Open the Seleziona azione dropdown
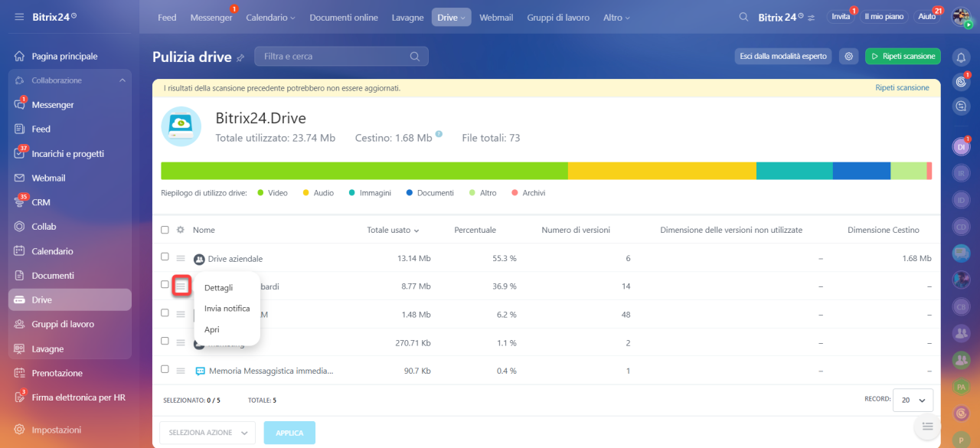Screen dimensions: 980x448 (x=207, y=433)
